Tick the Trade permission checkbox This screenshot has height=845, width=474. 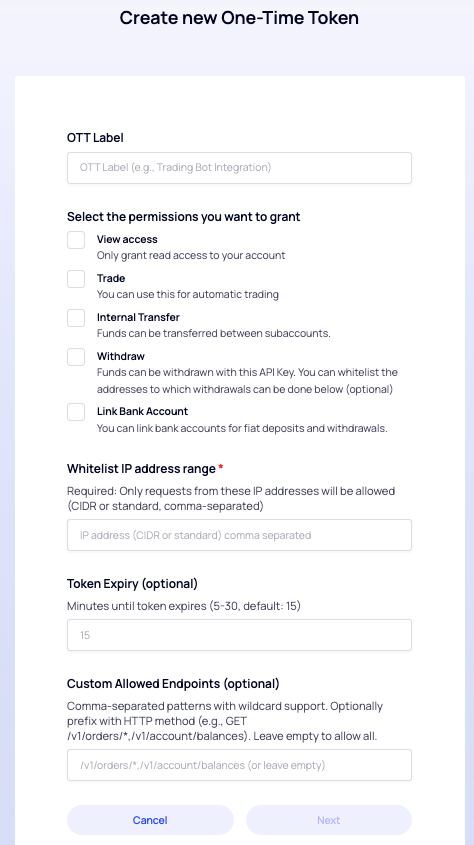[x=76, y=279]
